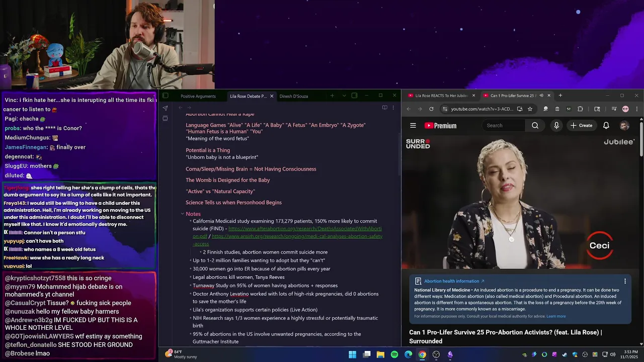Open info panel three-dot options
Viewport: 644px width, 362px height.
[x=625, y=281]
